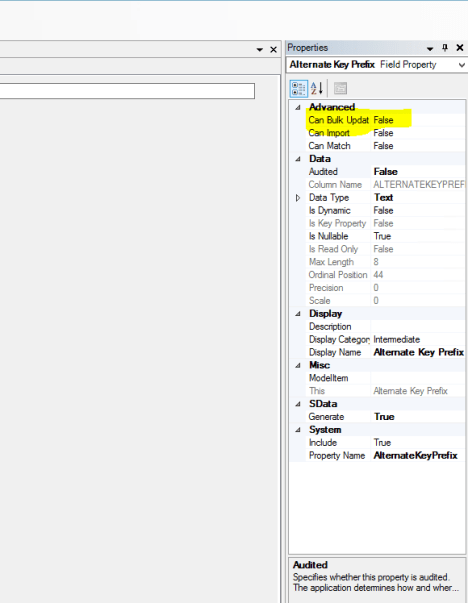Image resolution: width=468 pixels, height=603 pixels.
Task: Pin the Properties panel
Action: click(x=445, y=48)
